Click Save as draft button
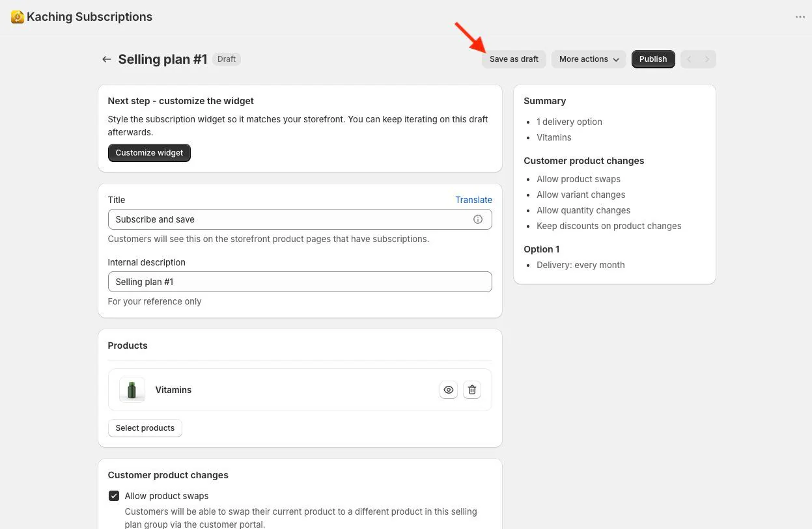This screenshot has width=812, height=529. (514, 59)
